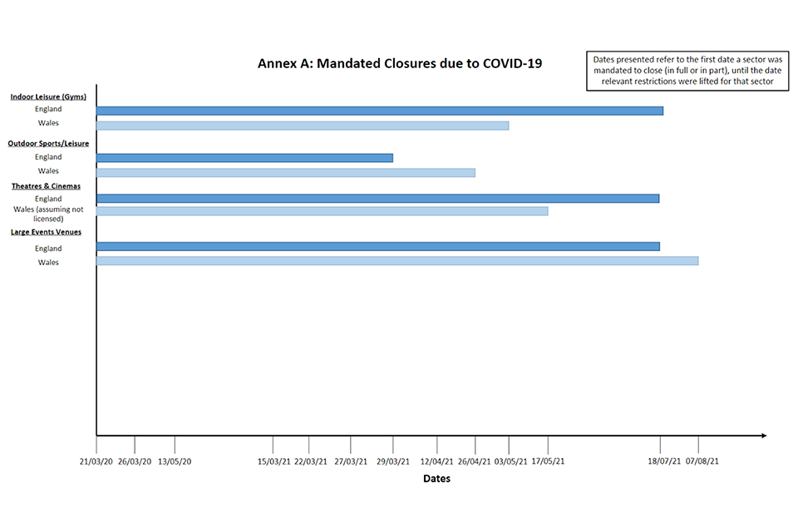The height and width of the screenshot is (532, 798).
Task: Click the explanatory note box at top right
Action: click(687, 71)
